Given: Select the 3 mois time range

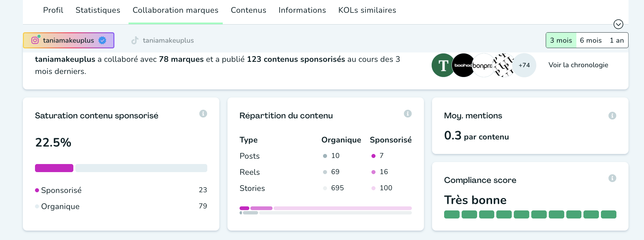Looking at the screenshot, I should [x=561, y=40].
